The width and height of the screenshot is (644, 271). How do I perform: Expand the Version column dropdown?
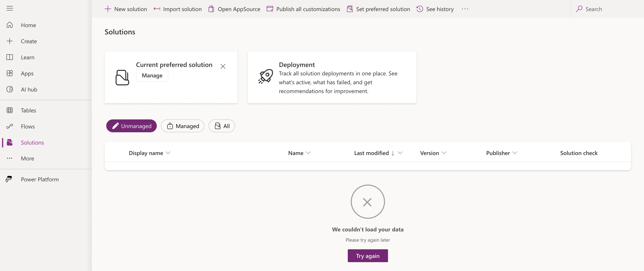click(444, 153)
